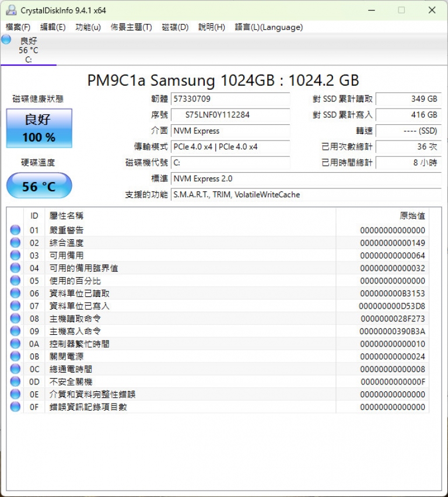The height and width of the screenshot is (497, 448).
Task: Click status orb for attribute 0C 總通電時間
Action: [15, 369]
